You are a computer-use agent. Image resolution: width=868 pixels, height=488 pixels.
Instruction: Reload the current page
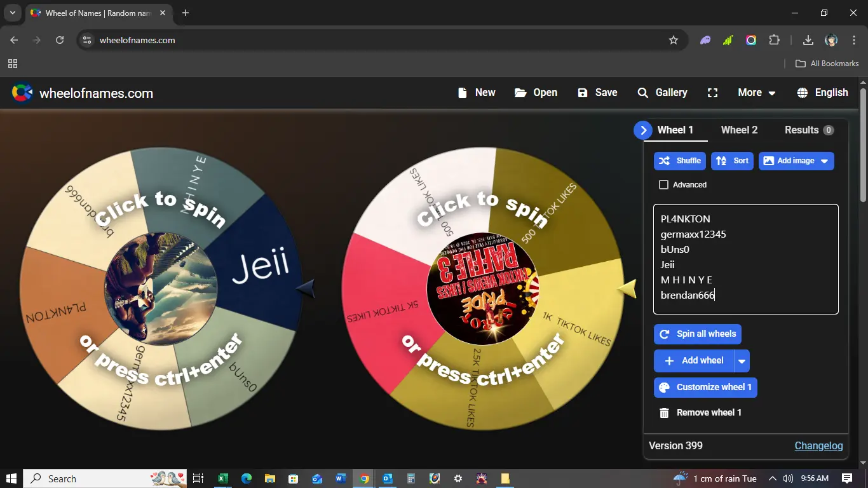(60, 40)
